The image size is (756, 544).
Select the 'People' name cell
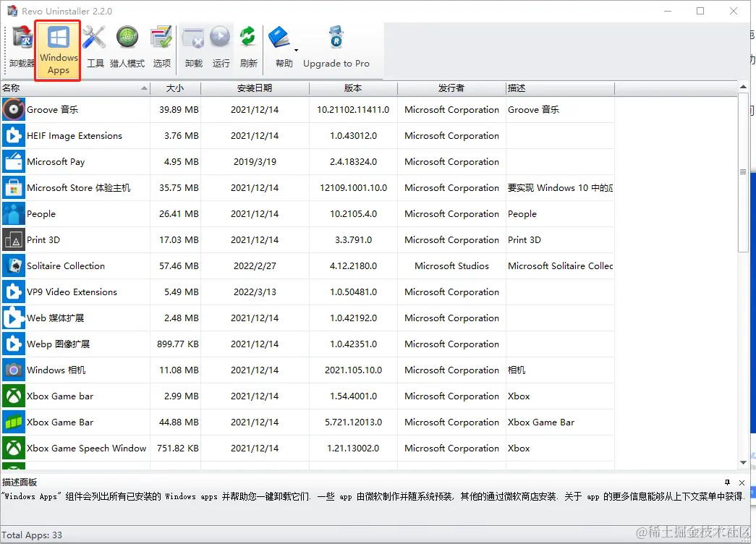click(41, 213)
